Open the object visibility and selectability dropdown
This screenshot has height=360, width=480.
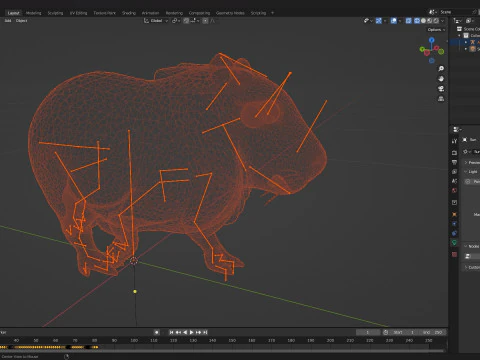(x=368, y=21)
